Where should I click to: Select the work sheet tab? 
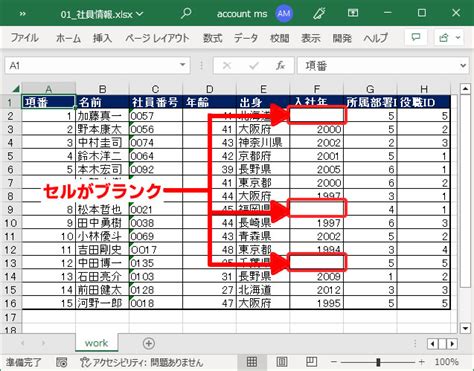[x=96, y=343]
